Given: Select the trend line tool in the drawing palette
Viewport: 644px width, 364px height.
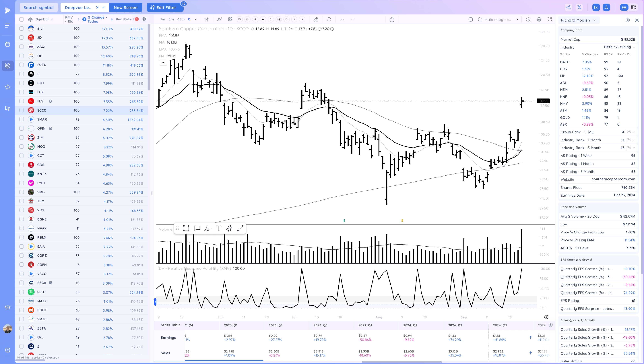Looking at the screenshot, I should pos(240,228).
